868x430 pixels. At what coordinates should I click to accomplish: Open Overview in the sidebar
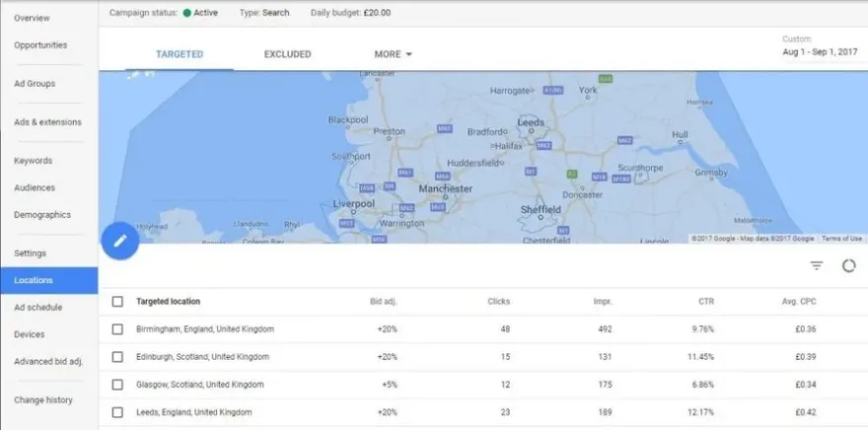(32, 18)
